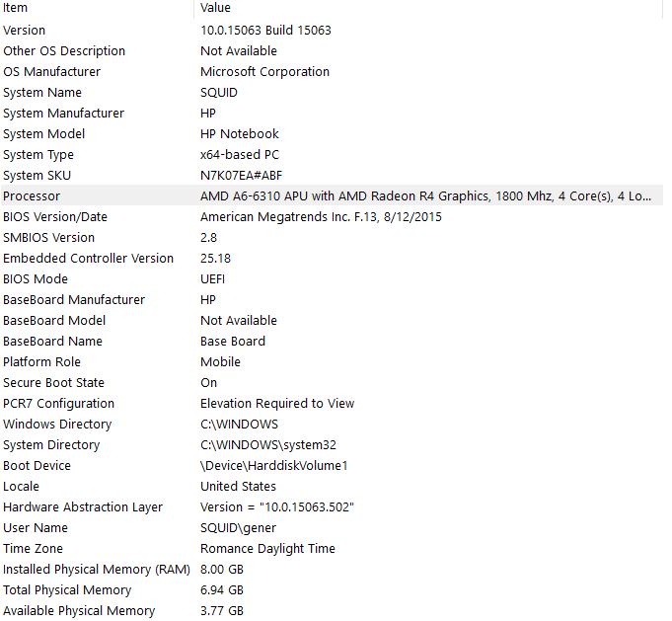Select the System Manufacturer row label
This screenshot has width=672, height=621.
click(x=63, y=114)
